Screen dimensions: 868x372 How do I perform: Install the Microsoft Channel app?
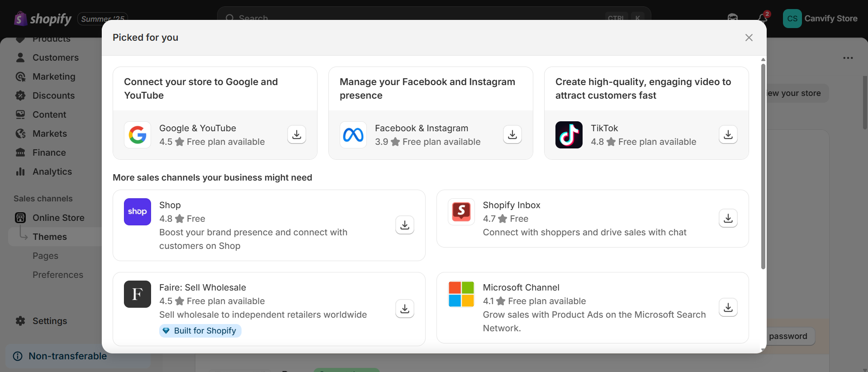(x=728, y=307)
